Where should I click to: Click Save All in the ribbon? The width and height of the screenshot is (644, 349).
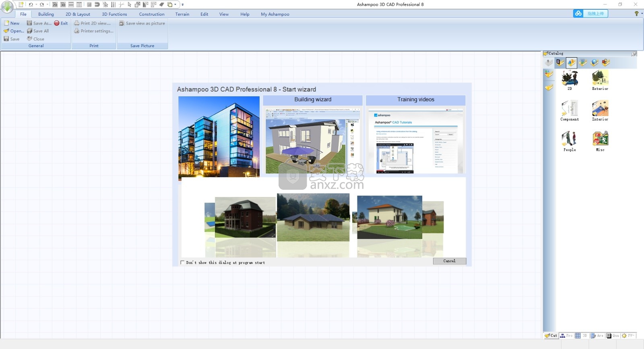click(x=38, y=31)
